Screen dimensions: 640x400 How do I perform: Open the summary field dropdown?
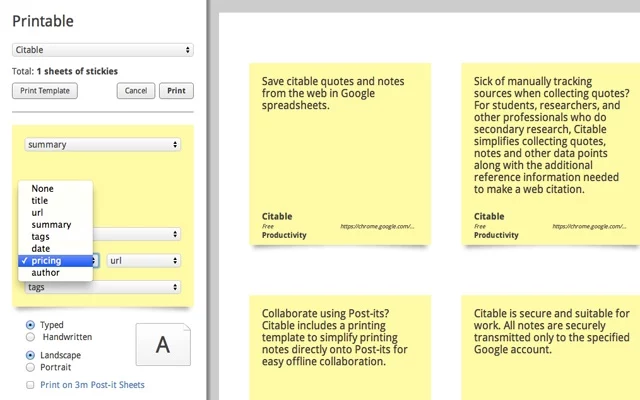pyautogui.click(x=102, y=144)
